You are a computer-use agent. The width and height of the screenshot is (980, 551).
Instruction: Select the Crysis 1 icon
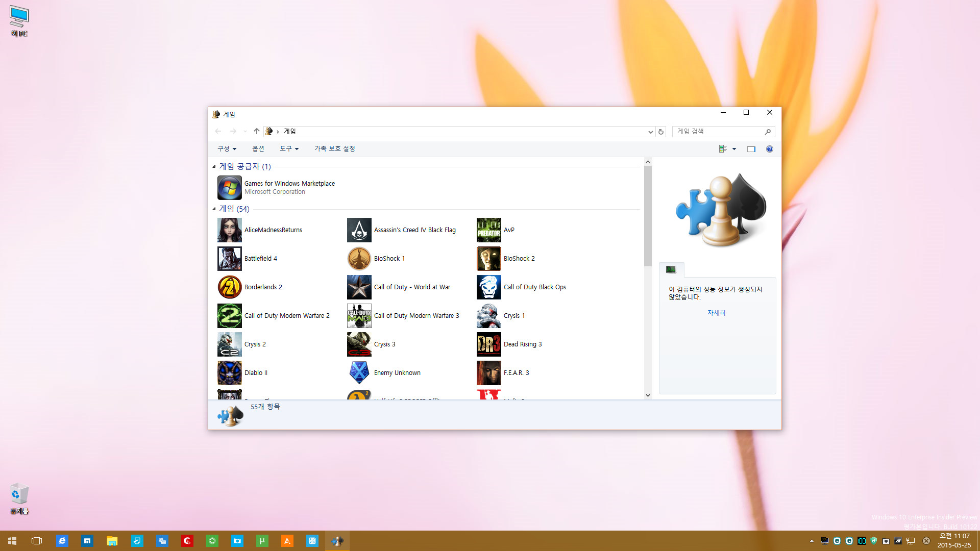[x=489, y=316]
